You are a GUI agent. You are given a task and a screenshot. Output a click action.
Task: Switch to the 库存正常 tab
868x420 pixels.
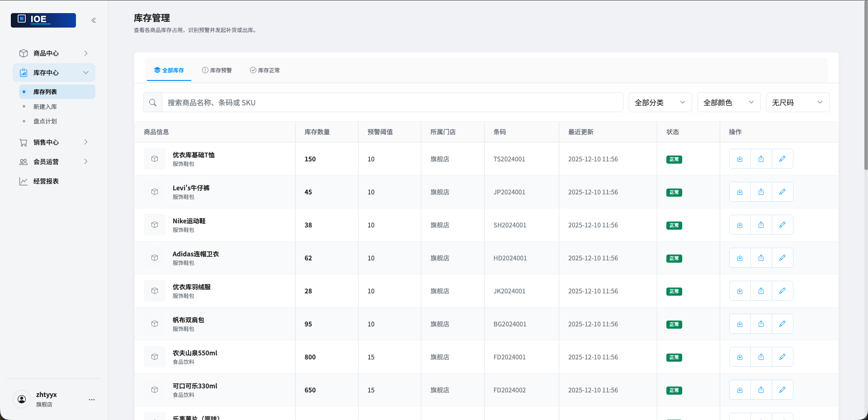pyautogui.click(x=265, y=70)
